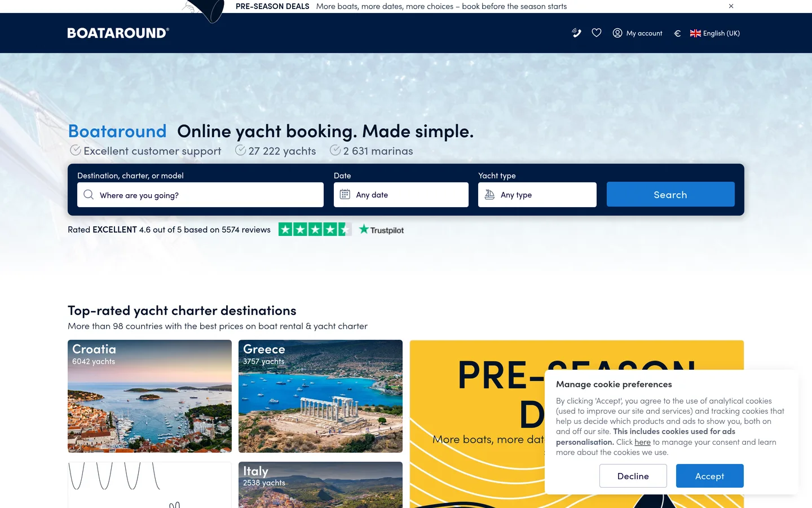Focus the 'Where are you going?' field
This screenshot has width=812, height=508.
[200, 195]
